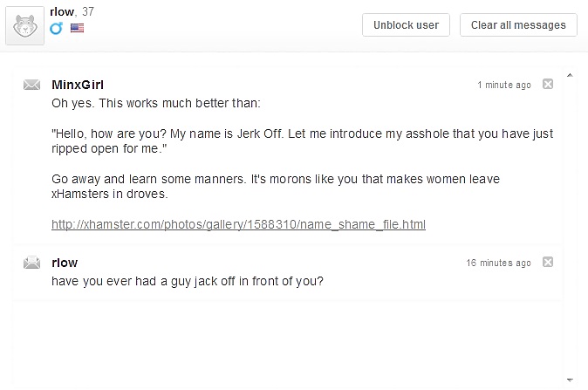The width and height of the screenshot is (588, 390).
Task: Select the 'Oh yes. This works' message line
Action: [156, 103]
